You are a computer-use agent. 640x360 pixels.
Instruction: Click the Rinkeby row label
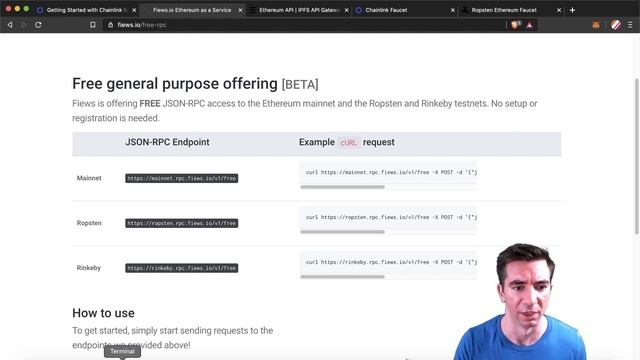(x=89, y=268)
